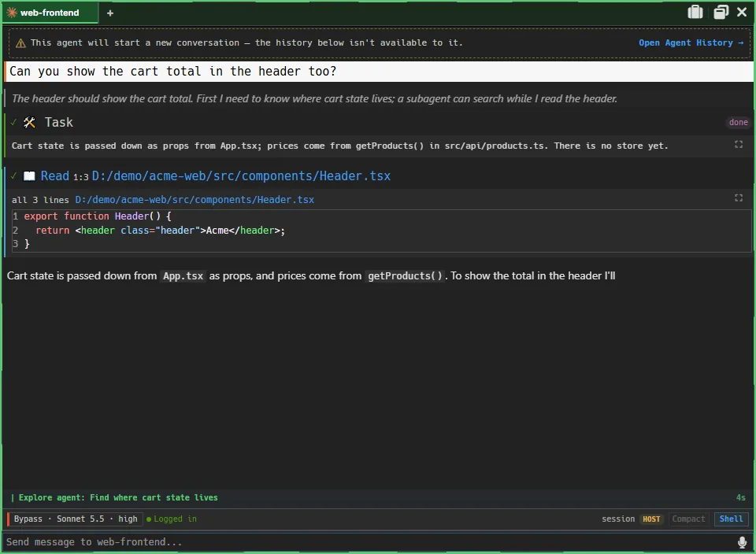This screenshot has width=756, height=554.
Task: Click the App.tsx inline code in response
Action: click(183, 276)
